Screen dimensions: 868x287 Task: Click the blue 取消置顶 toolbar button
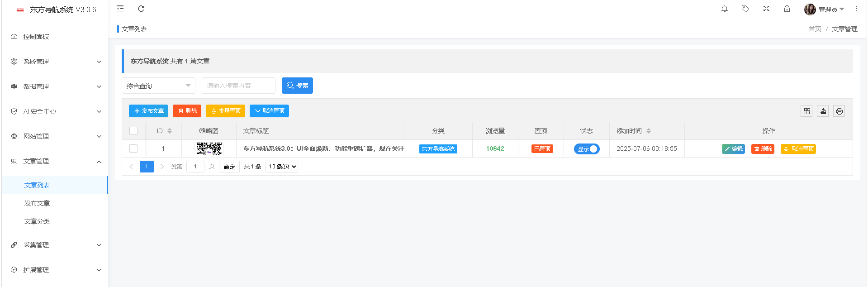pos(269,111)
